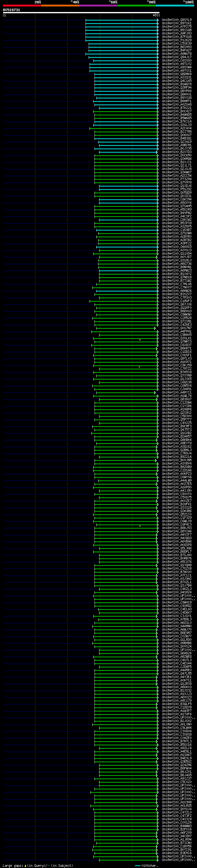Select the label UniRef100_B2XTD3

point(177,152)
